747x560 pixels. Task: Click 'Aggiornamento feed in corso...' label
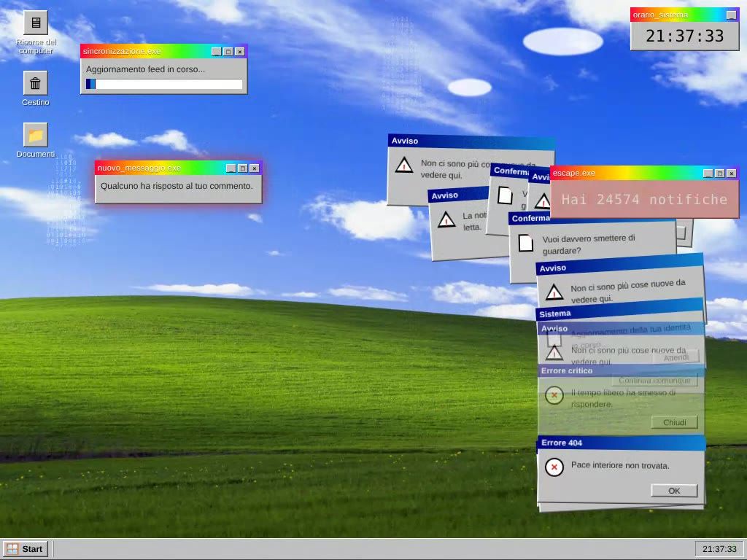(x=145, y=69)
